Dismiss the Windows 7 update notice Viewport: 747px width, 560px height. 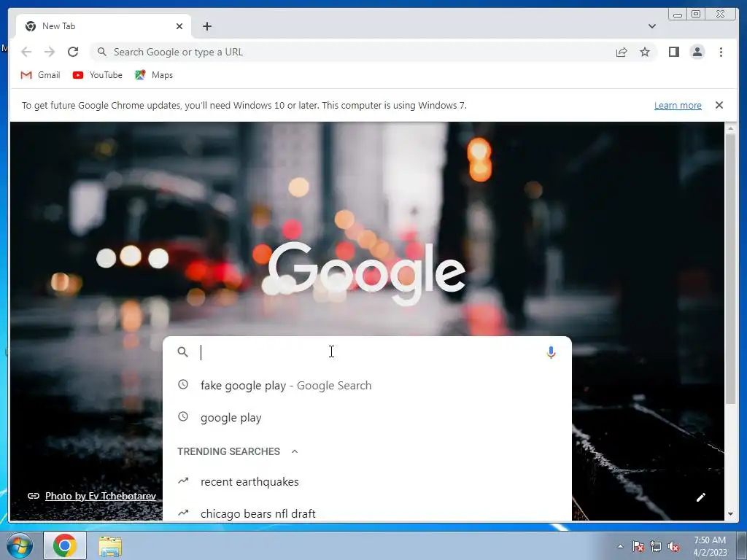click(x=719, y=105)
